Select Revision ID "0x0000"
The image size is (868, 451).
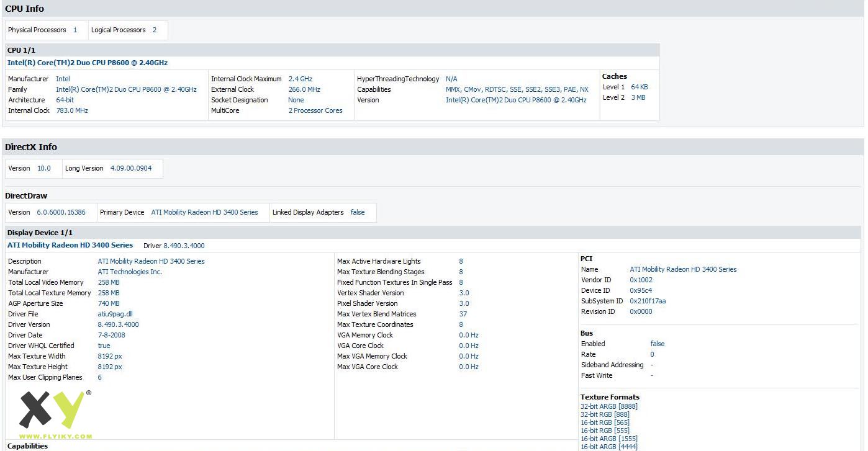click(641, 311)
